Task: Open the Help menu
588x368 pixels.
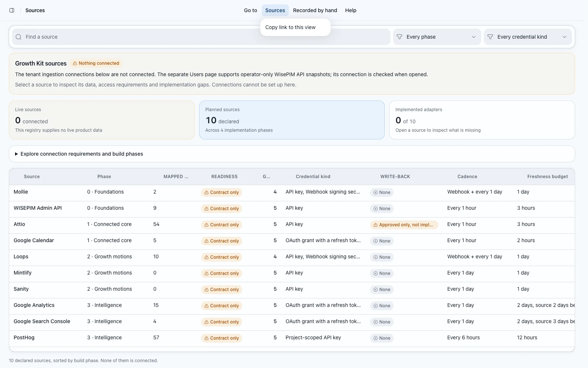Action: point(351,10)
